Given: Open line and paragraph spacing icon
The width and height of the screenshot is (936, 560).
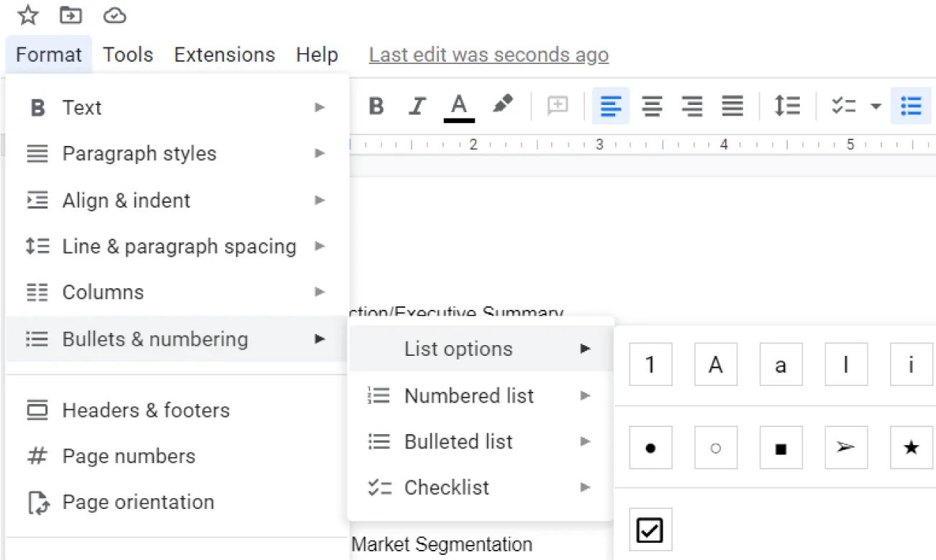Looking at the screenshot, I should pos(787,106).
